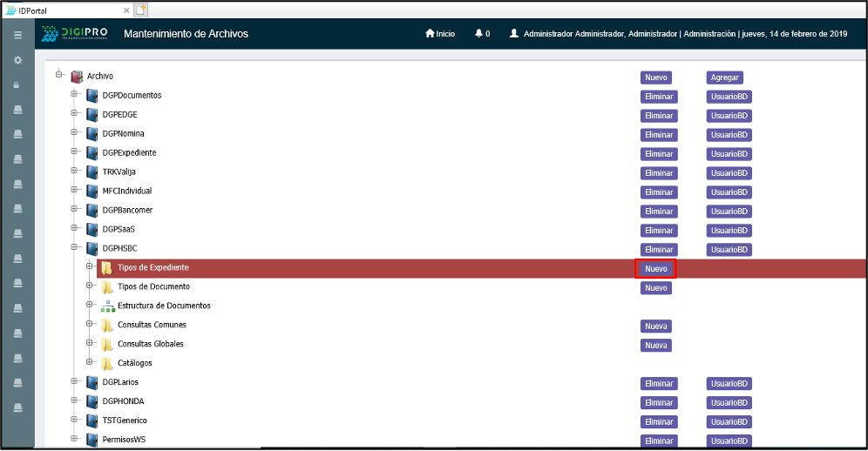Screen dimensions: 868x451
Task: Expand the Tipos de Expediente node
Action: point(90,267)
